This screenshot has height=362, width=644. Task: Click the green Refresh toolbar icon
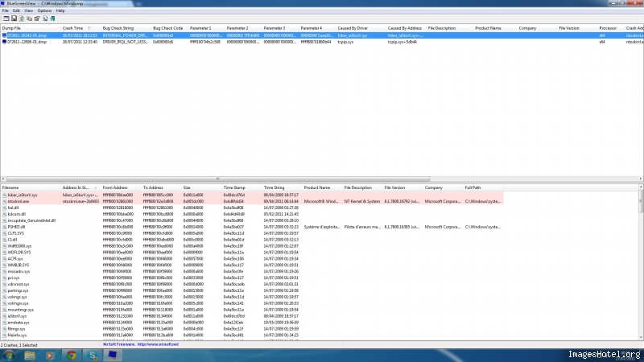[22, 19]
